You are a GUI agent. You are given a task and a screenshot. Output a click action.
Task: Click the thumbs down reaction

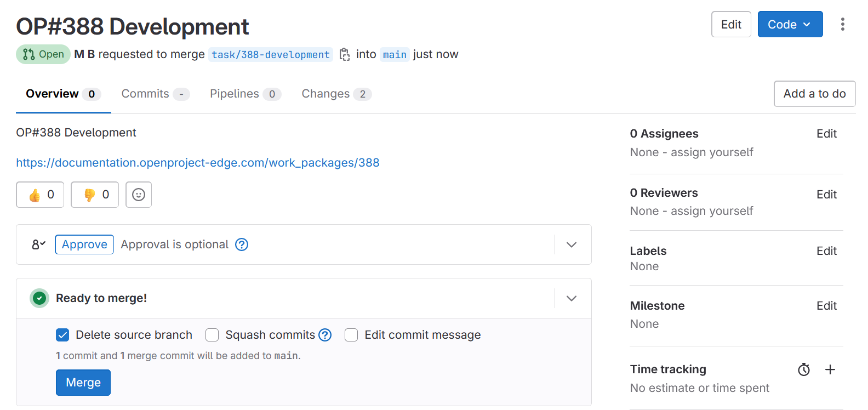coord(95,195)
